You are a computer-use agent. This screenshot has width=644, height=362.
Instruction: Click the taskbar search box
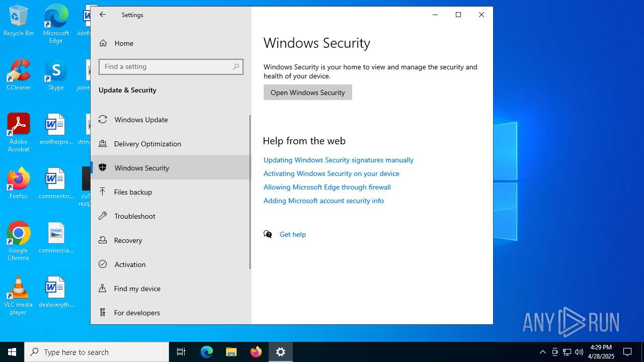click(x=97, y=352)
